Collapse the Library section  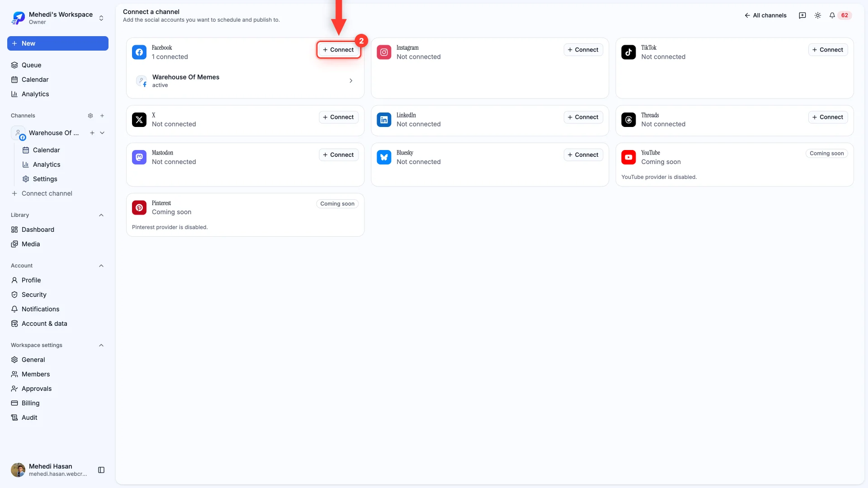point(101,215)
